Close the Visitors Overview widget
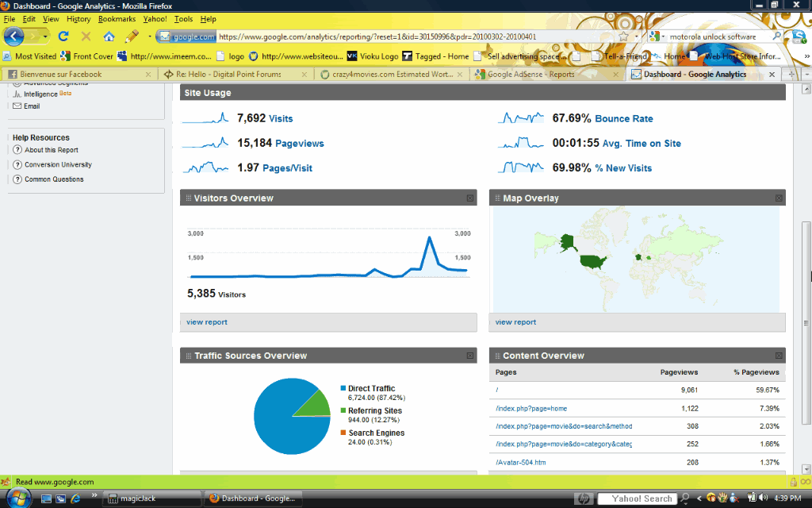Image resolution: width=812 pixels, height=508 pixels. pos(469,198)
